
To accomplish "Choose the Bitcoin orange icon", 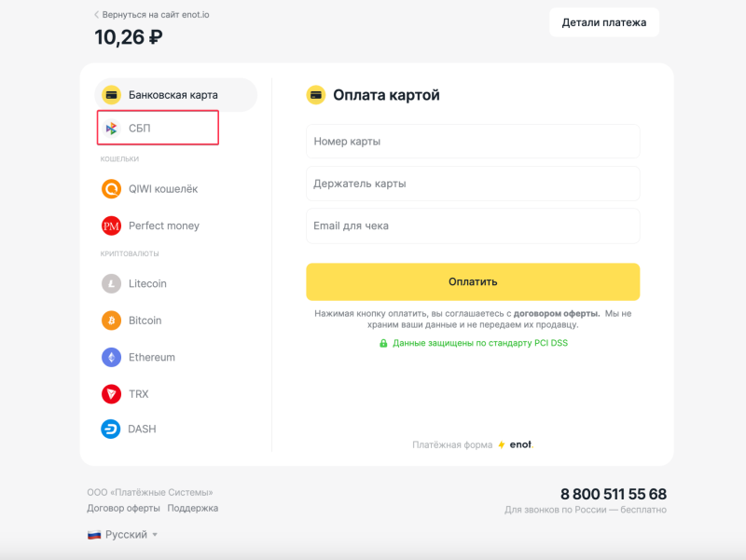I will coord(111,321).
